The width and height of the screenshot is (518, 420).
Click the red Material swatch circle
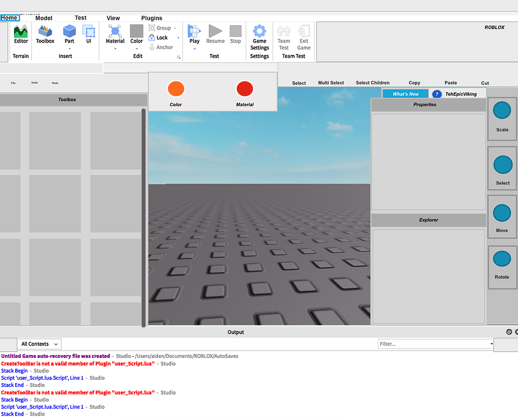[245, 88]
